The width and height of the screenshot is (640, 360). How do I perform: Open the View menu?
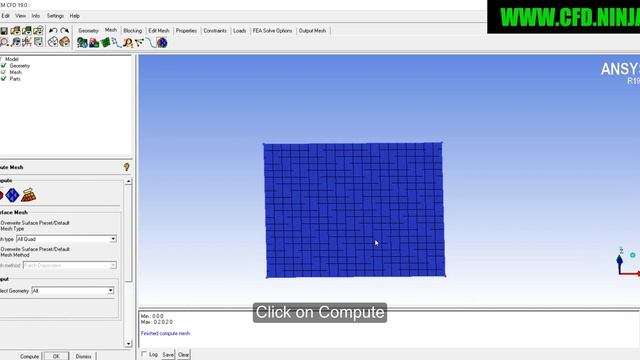click(x=20, y=16)
